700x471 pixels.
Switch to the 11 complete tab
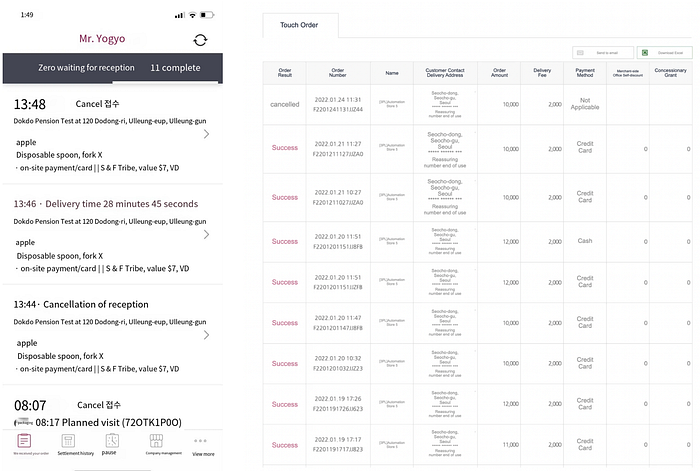(x=175, y=68)
